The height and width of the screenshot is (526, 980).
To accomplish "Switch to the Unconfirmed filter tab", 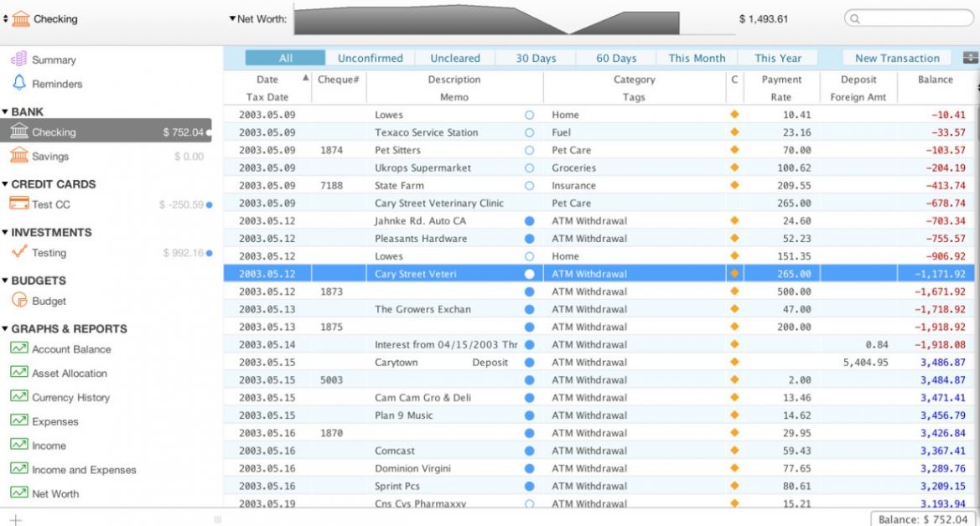I will (370, 59).
